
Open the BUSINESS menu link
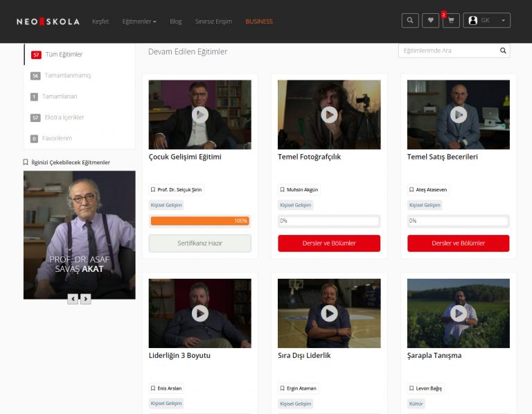[x=259, y=21]
